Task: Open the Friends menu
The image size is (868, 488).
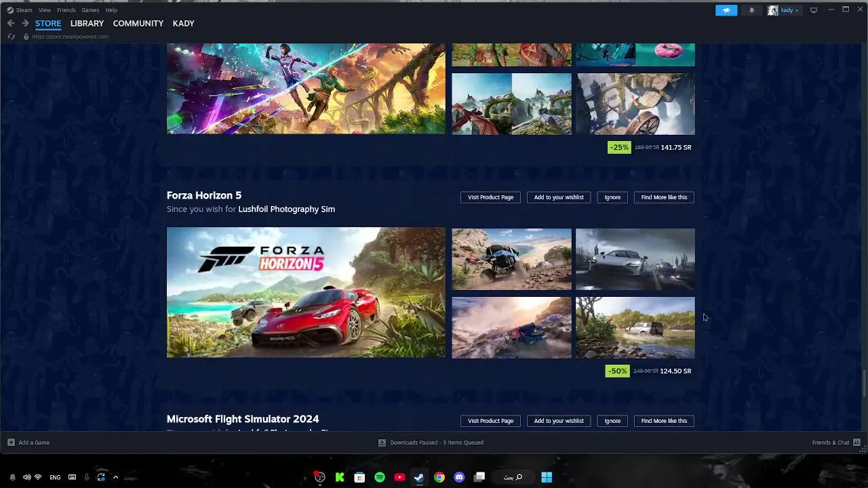Action: click(x=66, y=10)
